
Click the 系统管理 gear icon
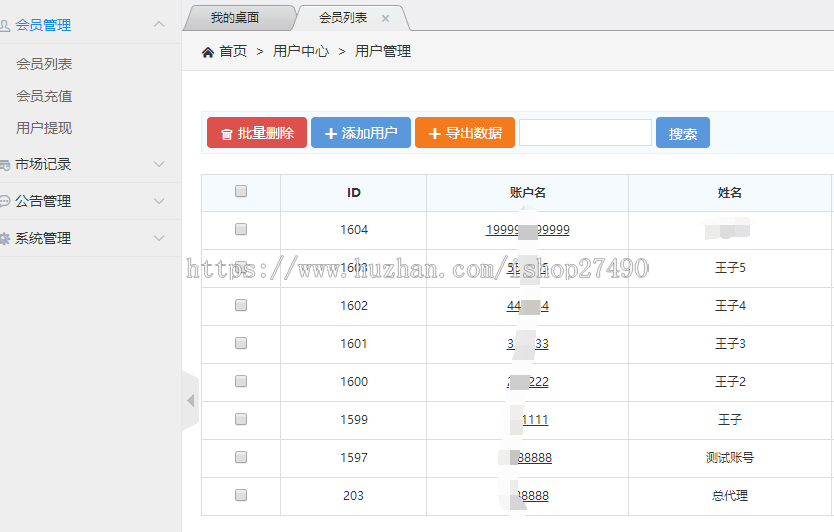point(5,238)
